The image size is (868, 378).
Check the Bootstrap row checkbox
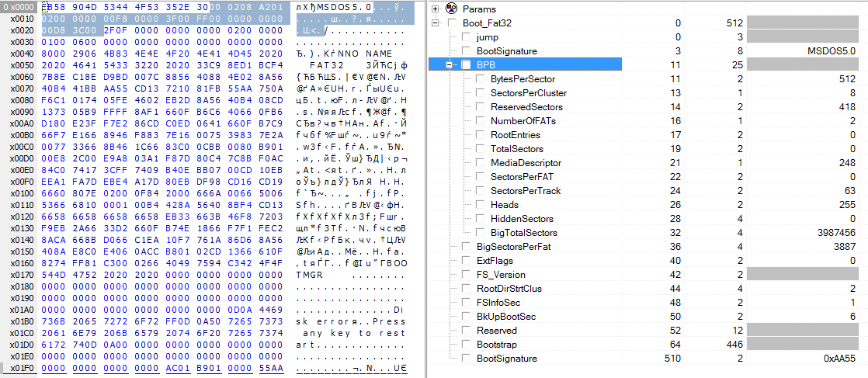[x=466, y=345]
